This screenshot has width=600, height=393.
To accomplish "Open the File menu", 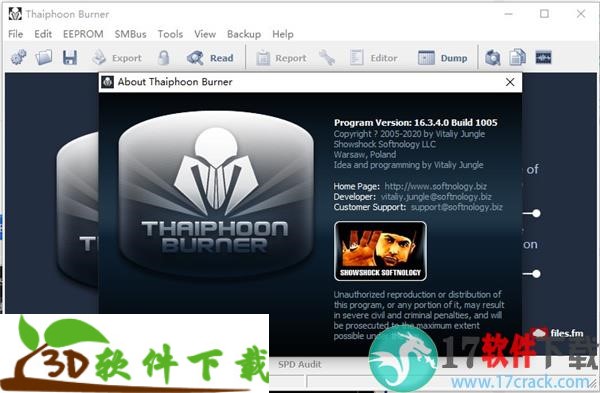I will click(x=15, y=34).
